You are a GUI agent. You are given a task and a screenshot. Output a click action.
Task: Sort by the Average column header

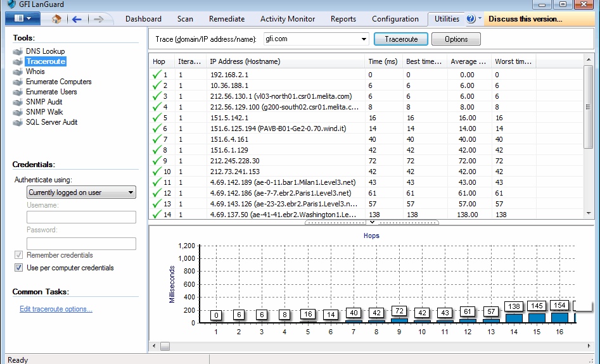click(469, 61)
